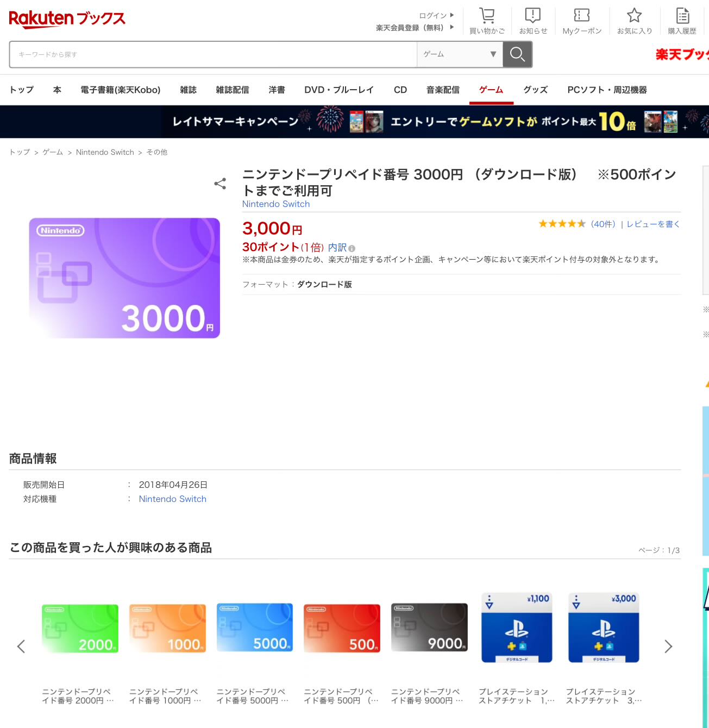The image size is (709, 728).
Task: Select the グッズ navigation tab
Action: point(536,90)
